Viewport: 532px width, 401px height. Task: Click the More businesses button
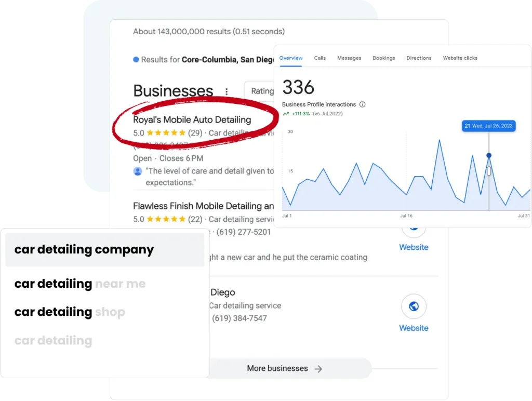(x=284, y=368)
